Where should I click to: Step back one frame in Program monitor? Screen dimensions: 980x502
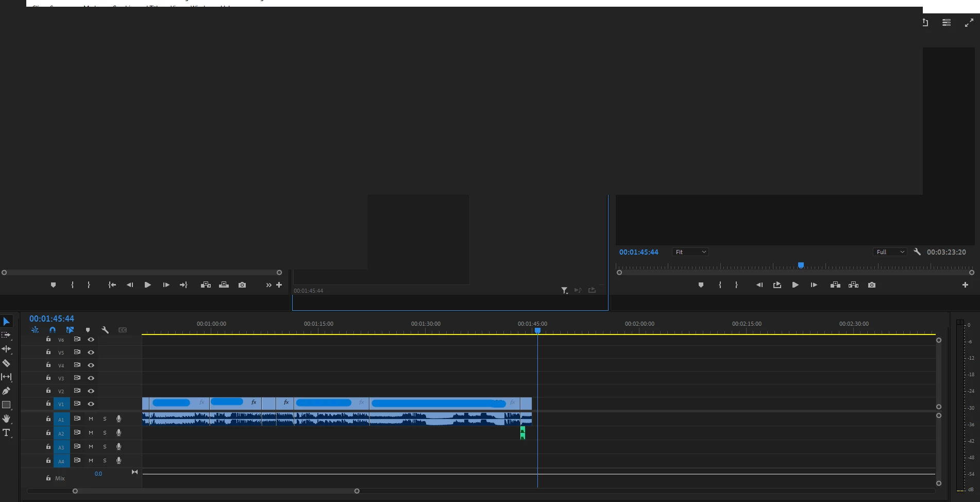coord(759,285)
